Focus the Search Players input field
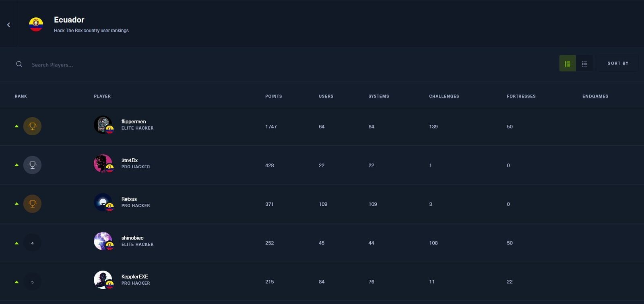This screenshot has width=644, height=304. [x=282, y=64]
